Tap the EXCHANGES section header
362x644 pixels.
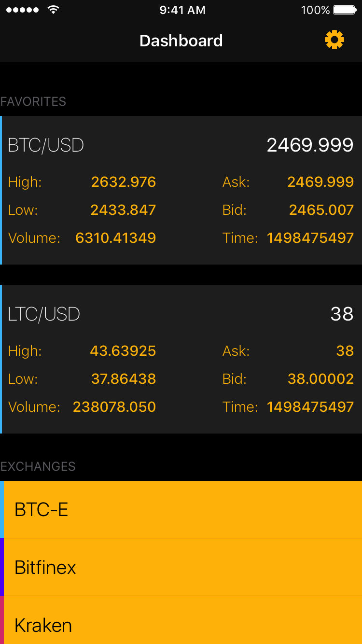[x=38, y=466]
